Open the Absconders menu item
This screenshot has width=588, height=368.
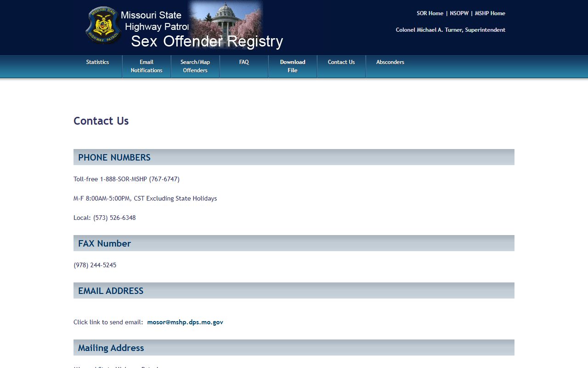coord(390,62)
